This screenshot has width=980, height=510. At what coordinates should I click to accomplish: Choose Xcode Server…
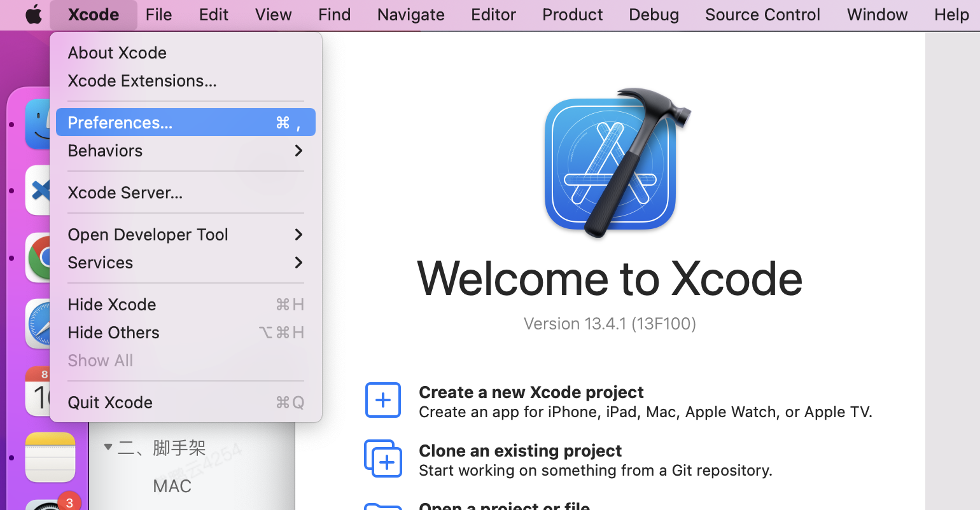(186, 193)
